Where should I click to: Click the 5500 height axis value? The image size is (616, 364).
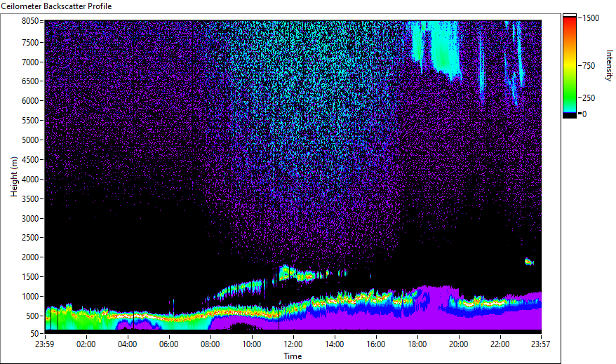tap(30, 121)
